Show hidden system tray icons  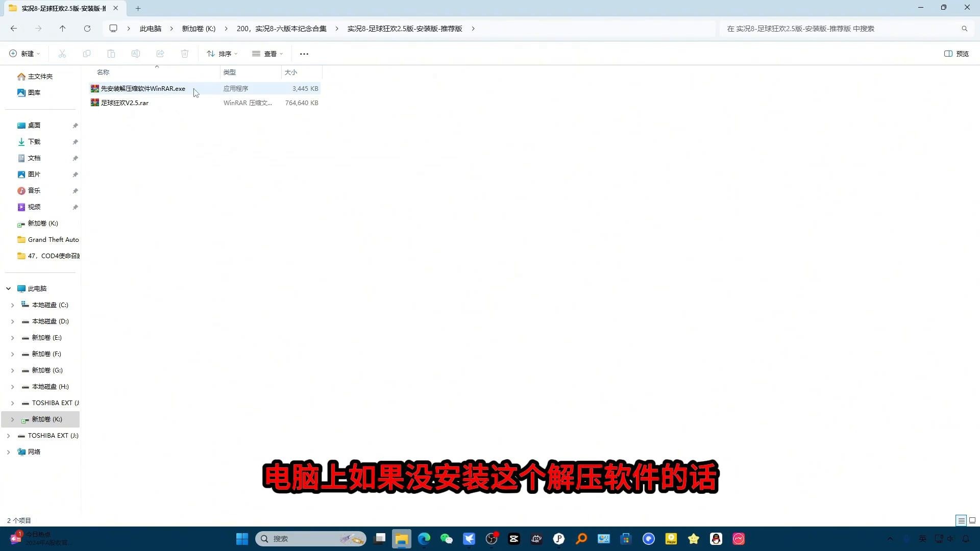[890, 539]
